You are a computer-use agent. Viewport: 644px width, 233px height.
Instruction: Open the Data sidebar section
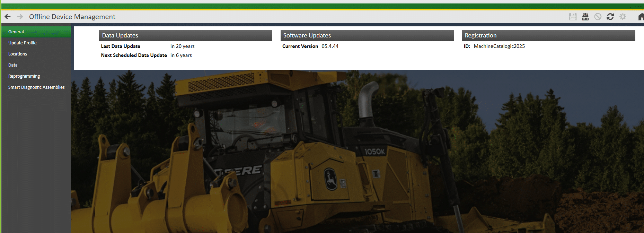point(36,65)
